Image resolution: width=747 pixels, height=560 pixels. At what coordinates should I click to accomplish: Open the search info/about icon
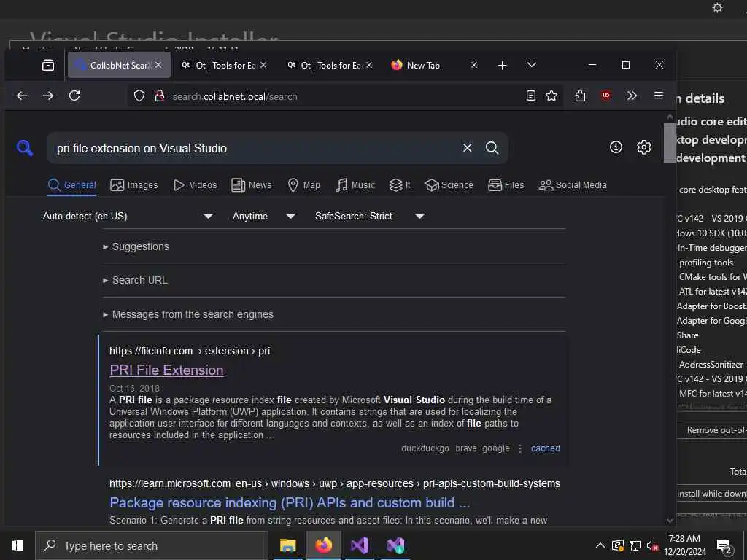pos(616,147)
